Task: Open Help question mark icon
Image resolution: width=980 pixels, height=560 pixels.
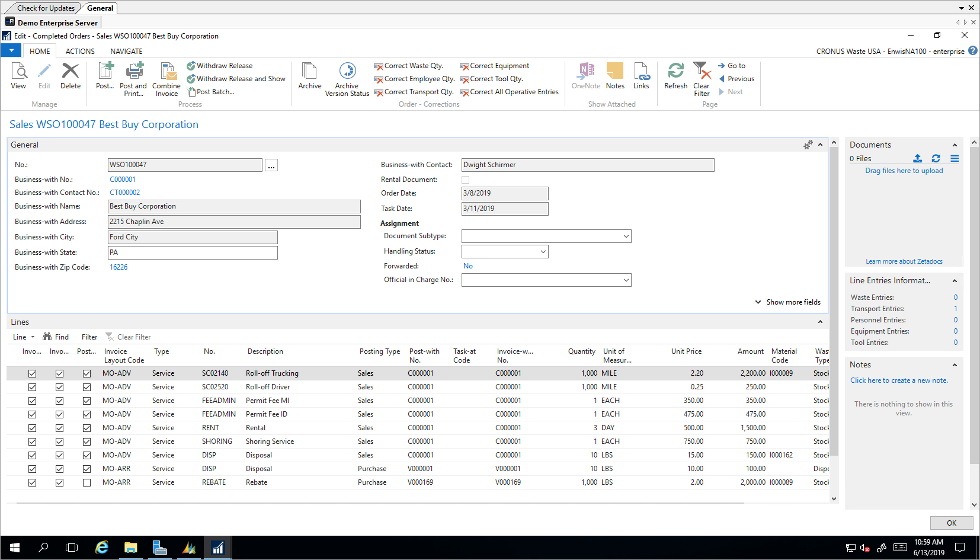Action: tap(972, 51)
